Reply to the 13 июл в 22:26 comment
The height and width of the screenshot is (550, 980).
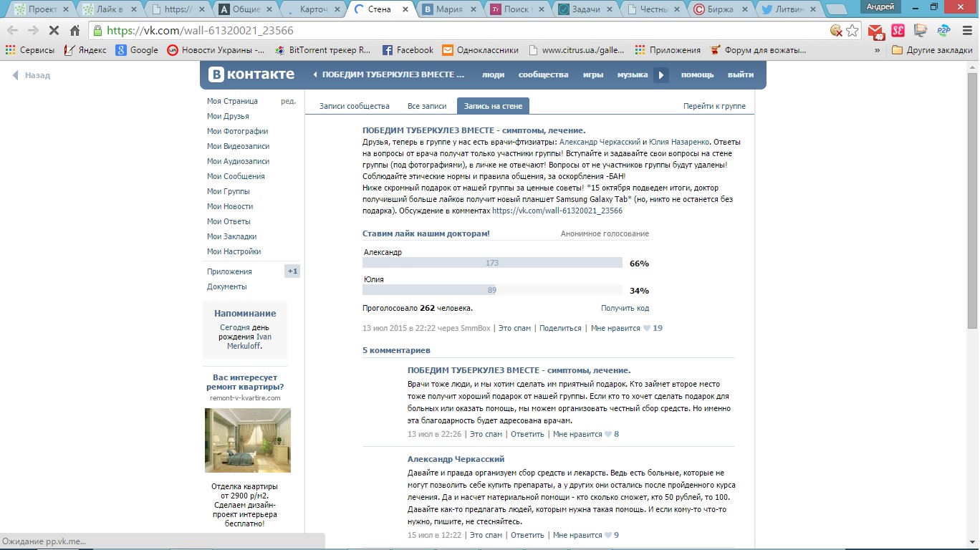coord(527,434)
